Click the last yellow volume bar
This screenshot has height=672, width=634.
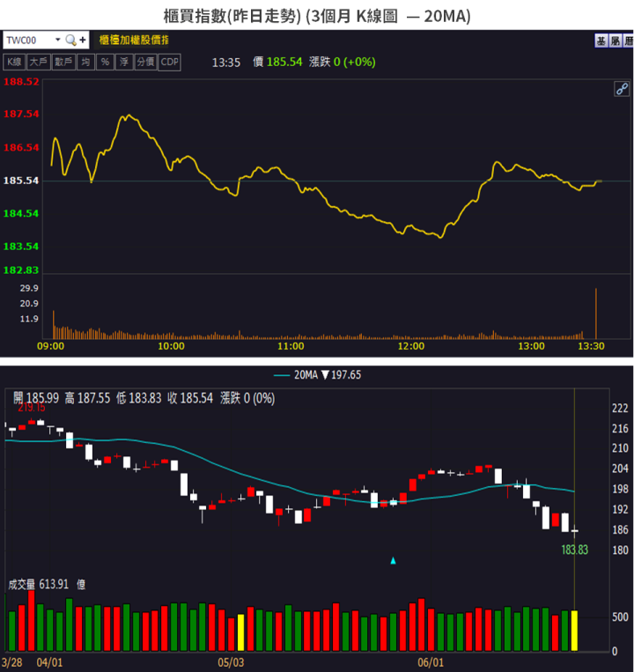tap(575, 630)
